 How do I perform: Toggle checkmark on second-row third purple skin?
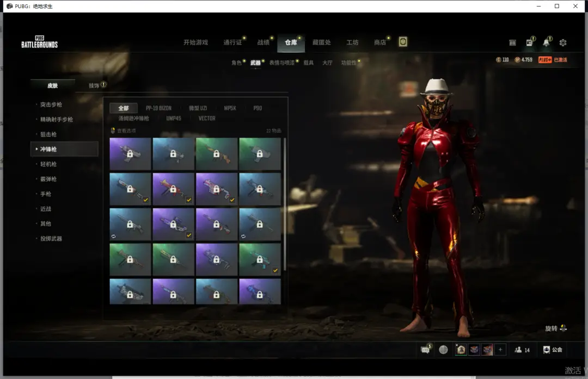232,200
